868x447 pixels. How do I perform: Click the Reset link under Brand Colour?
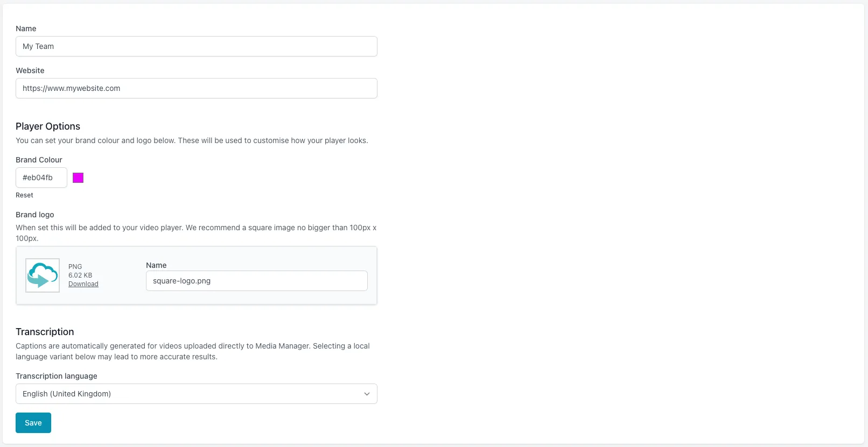[24, 195]
